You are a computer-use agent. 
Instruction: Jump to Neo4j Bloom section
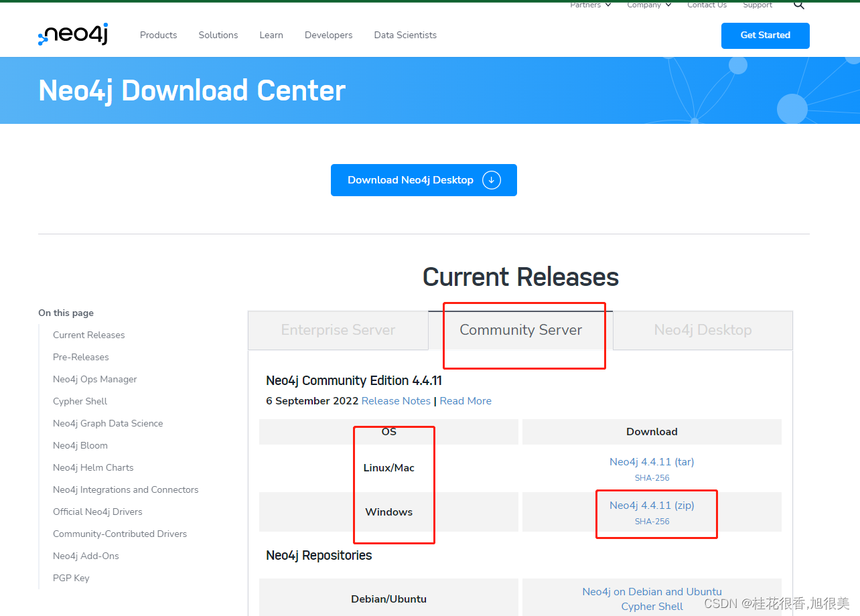pyautogui.click(x=80, y=445)
